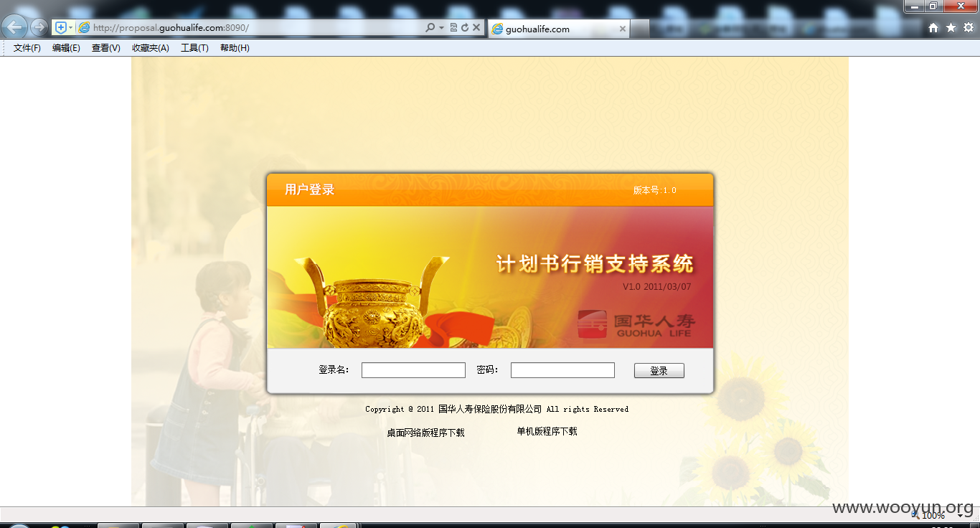
Task: Click the magnifier search icon in address bar
Action: [x=430, y=27]
